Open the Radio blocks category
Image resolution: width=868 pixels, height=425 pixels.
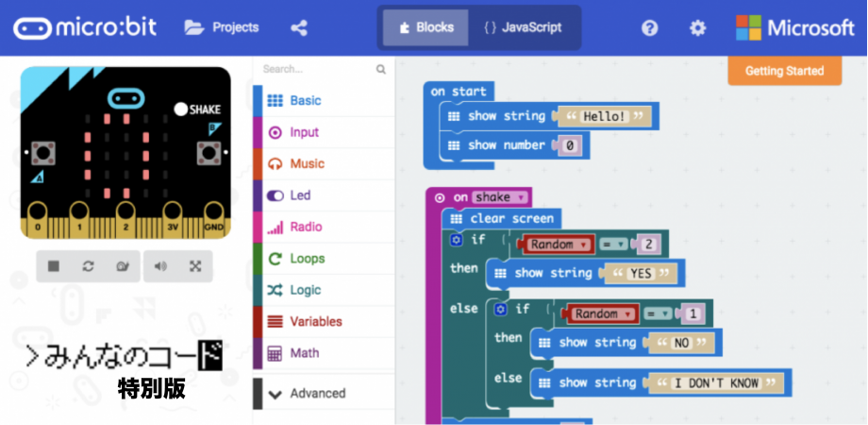(x=324, y=228)
